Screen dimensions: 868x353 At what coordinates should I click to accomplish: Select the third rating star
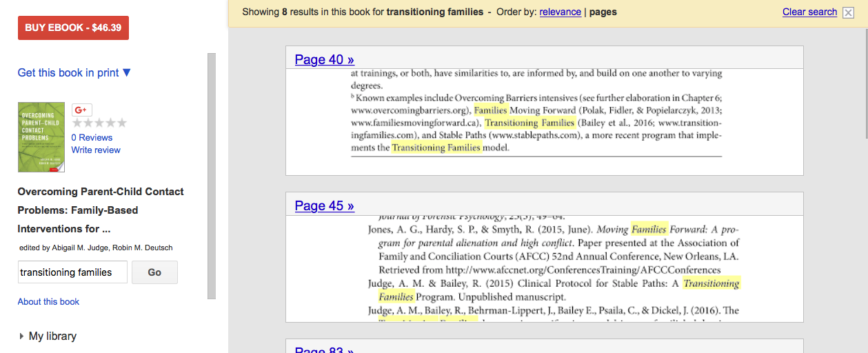click(x=99, y=123)
